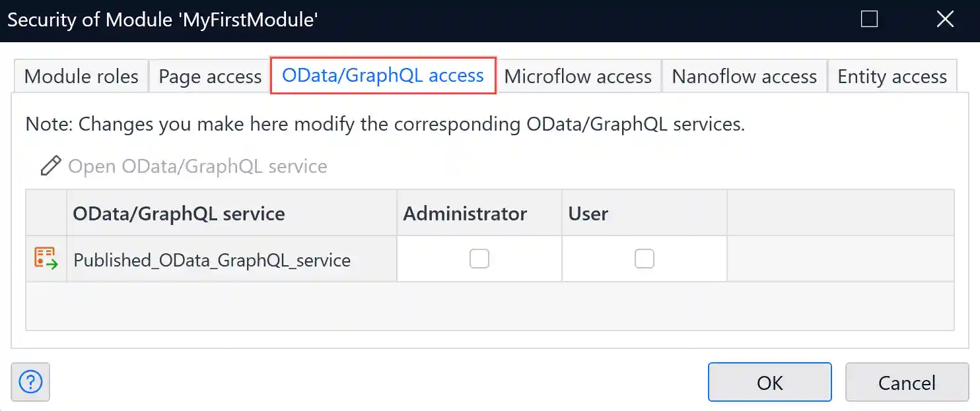Image resolution: width=980 pixels, height=411 pixels.
Task: Go to the Microflow access tab
Action: [578, 77]
